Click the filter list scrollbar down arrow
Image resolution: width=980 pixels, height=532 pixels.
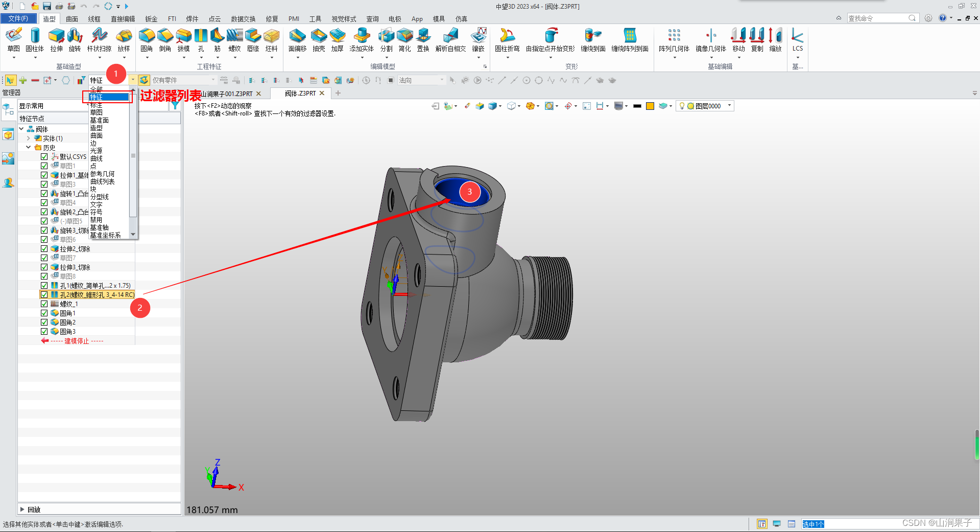(x=133, y=235)
